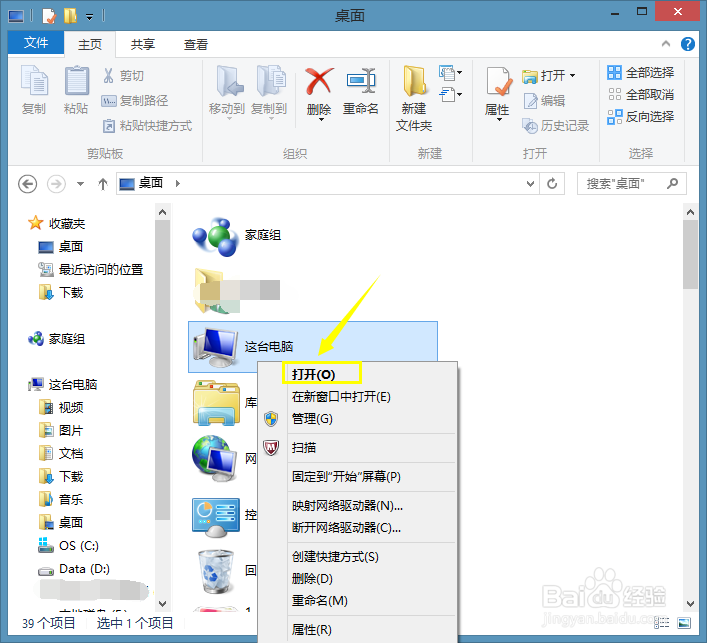The height and width of the screenshot is (643, 707).
Task: Create a new folder using the ribbon icon
Action: tap(414, 82)
